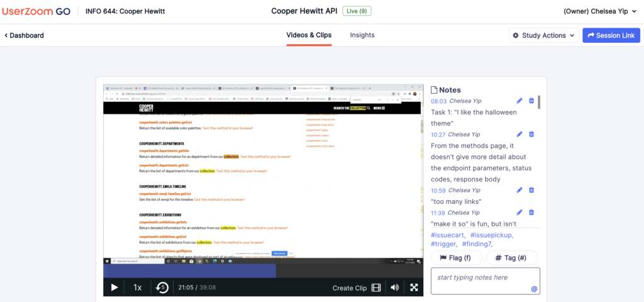Click the Live (9) badge
644x302 pixels.
[x=357, y=11]
